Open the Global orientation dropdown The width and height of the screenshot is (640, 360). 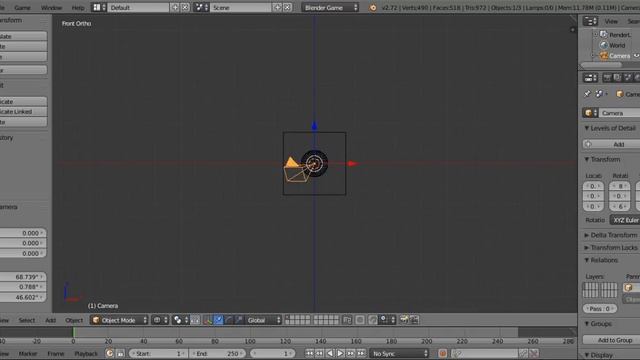pyautogui.click(x=263, y=320)
